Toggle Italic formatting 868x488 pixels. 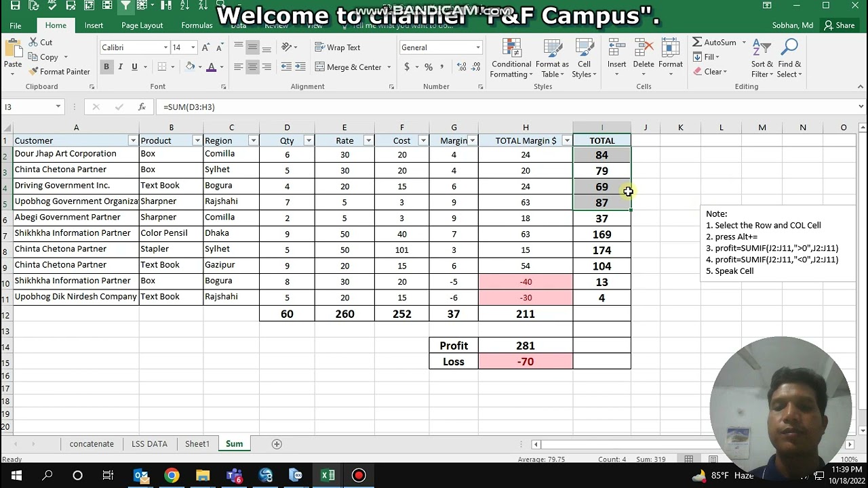tap(121, 66)
